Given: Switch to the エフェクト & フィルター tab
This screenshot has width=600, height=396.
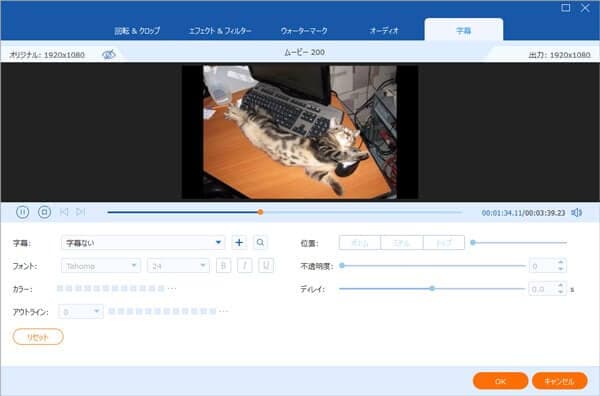Looking at the screenshot, I should click(x=220, y=31).
